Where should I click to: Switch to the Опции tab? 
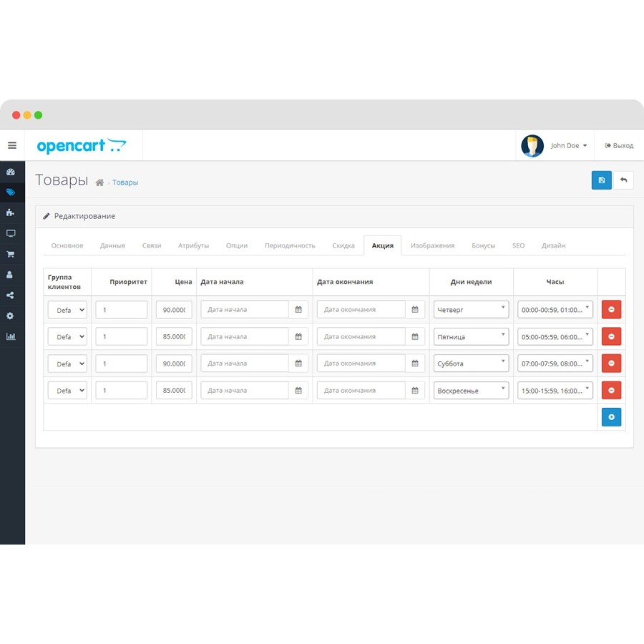(x=237, y=245)
